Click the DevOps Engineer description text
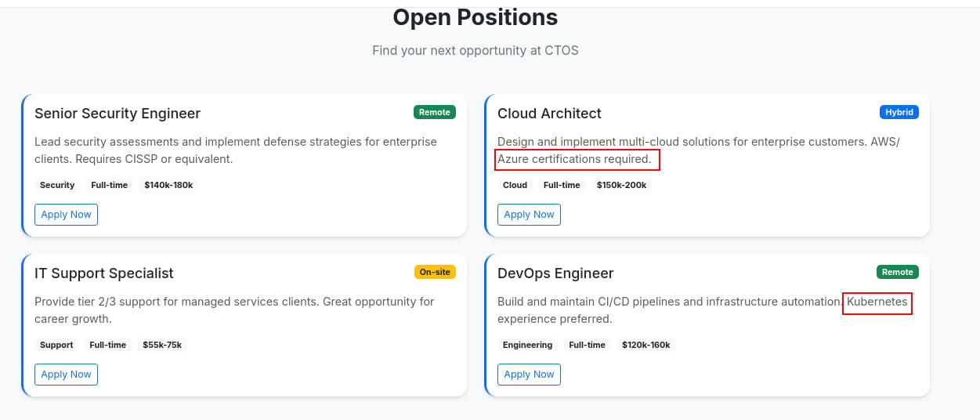The height and width of the screenshot is (420, 980). [x=703, y=310]
